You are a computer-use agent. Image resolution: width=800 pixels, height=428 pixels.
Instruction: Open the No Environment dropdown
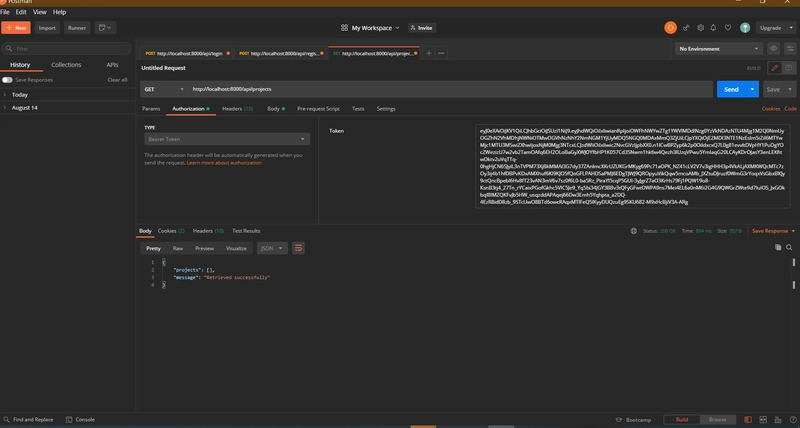coord(718,48)
